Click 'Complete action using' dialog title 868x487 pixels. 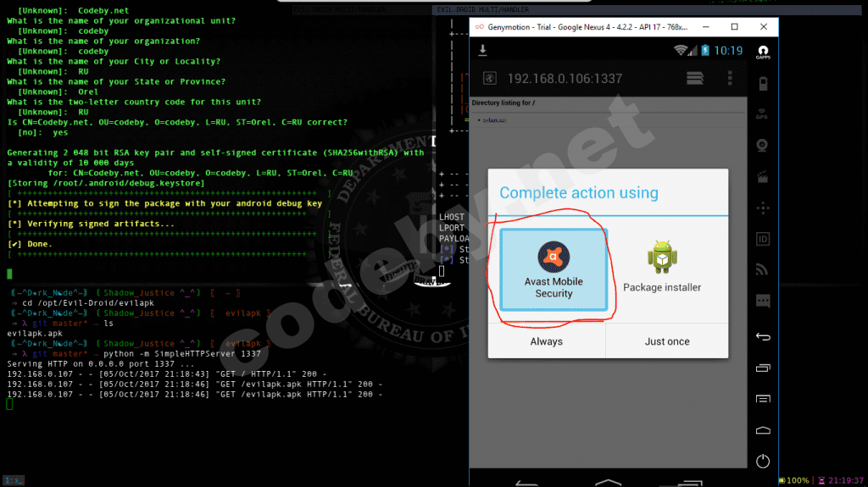tap(579, 192)
